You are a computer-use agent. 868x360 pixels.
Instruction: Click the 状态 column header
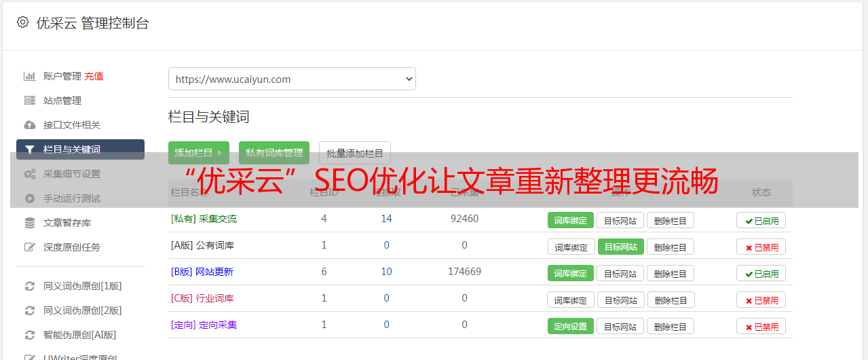[x=761, y=192]
